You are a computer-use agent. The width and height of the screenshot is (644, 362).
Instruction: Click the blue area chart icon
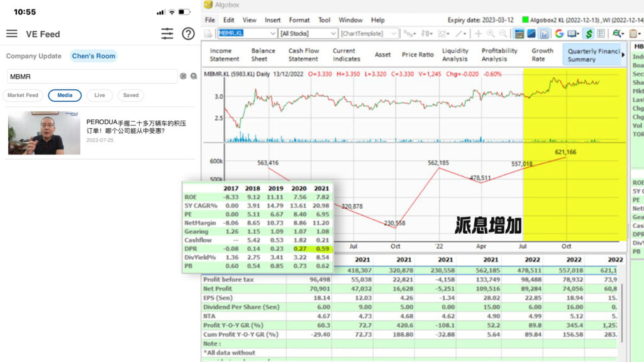coord(531,34)
